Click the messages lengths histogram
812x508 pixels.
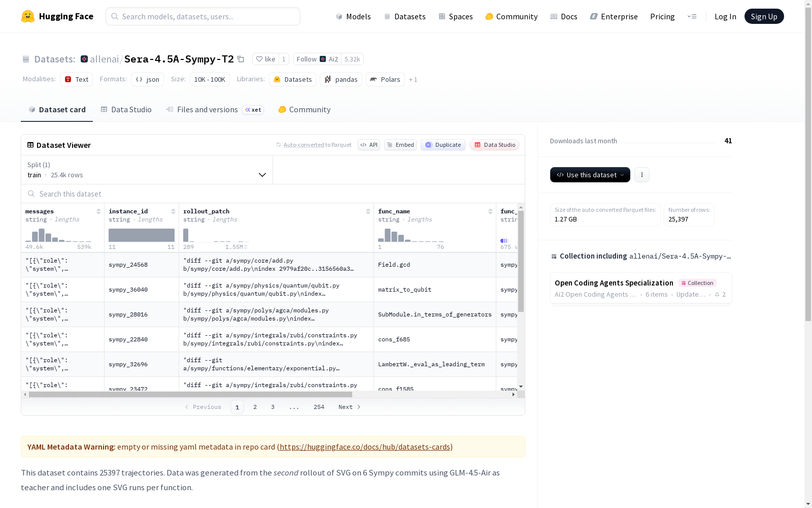coord(58,235)
